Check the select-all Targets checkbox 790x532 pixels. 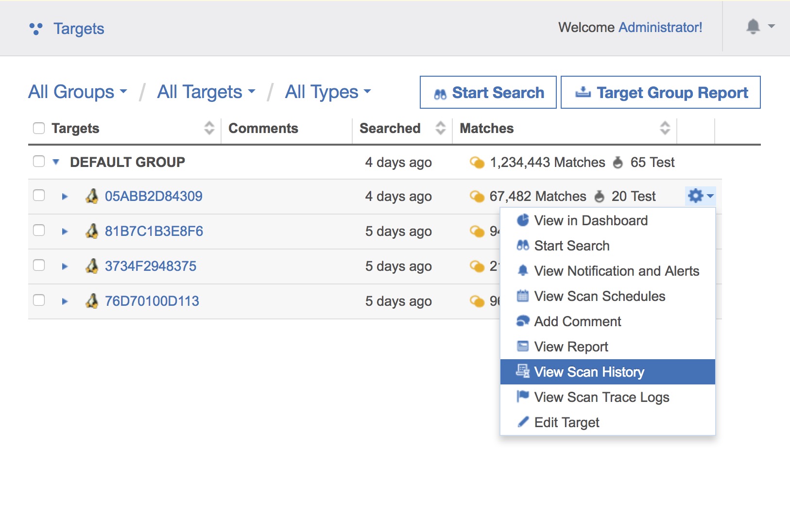pyautogui.click(x=39, y=128)
